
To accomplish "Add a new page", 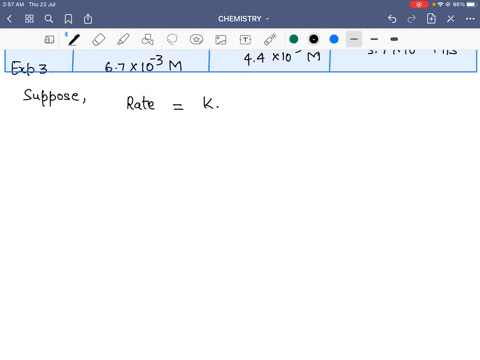I will click(x=431, y=19).
